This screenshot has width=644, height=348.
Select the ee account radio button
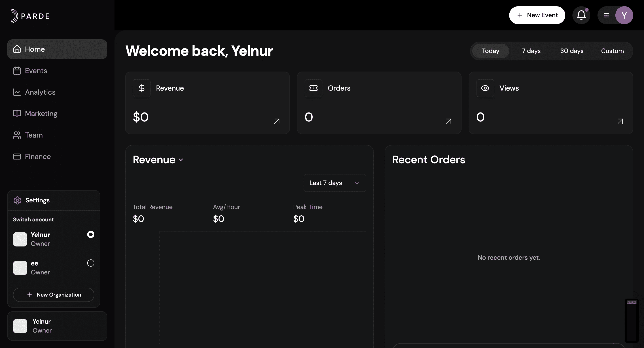pos(91,263)
